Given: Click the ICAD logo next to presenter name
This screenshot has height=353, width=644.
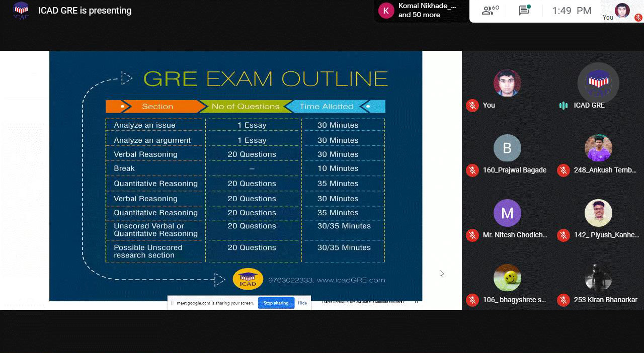Looking at the screenshot, I should coord(21,11).
